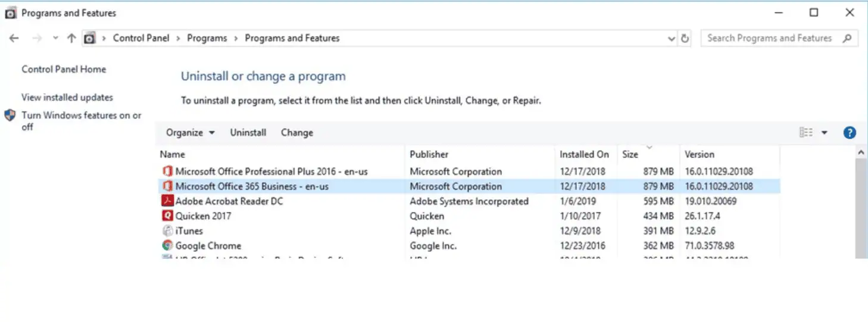Click the 595 MB size cell

tap(658, 201)
